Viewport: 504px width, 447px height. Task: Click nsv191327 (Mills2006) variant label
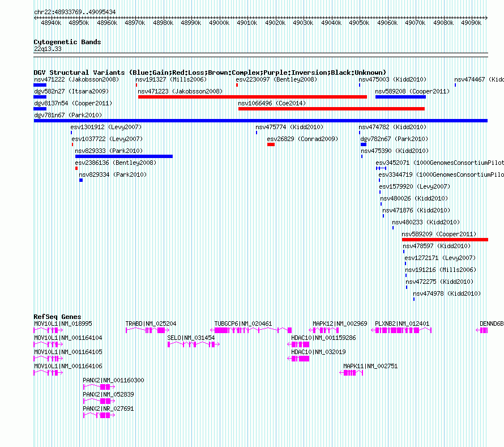[171, 79]
